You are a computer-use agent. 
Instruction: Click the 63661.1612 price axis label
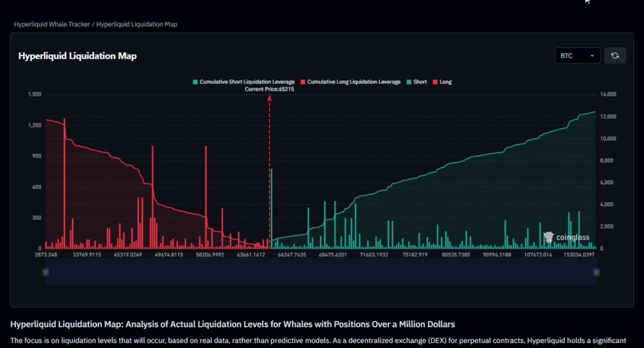[251, 255]
